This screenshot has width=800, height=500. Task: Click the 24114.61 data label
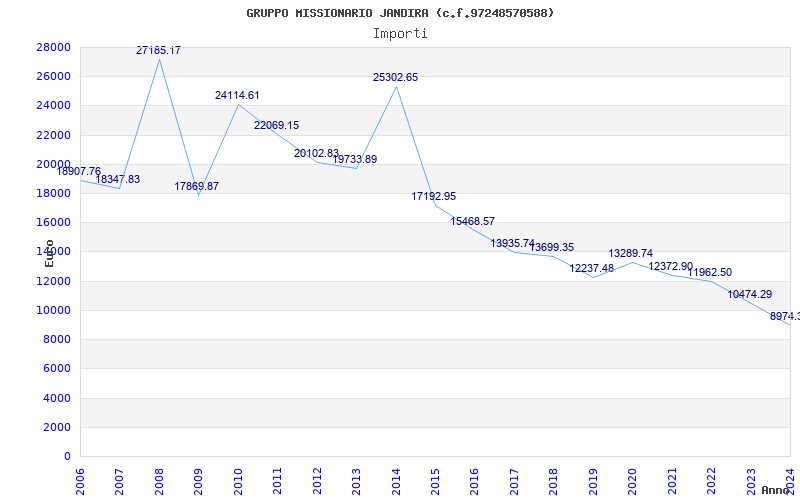pyautogui.click(x=237, y=95)
